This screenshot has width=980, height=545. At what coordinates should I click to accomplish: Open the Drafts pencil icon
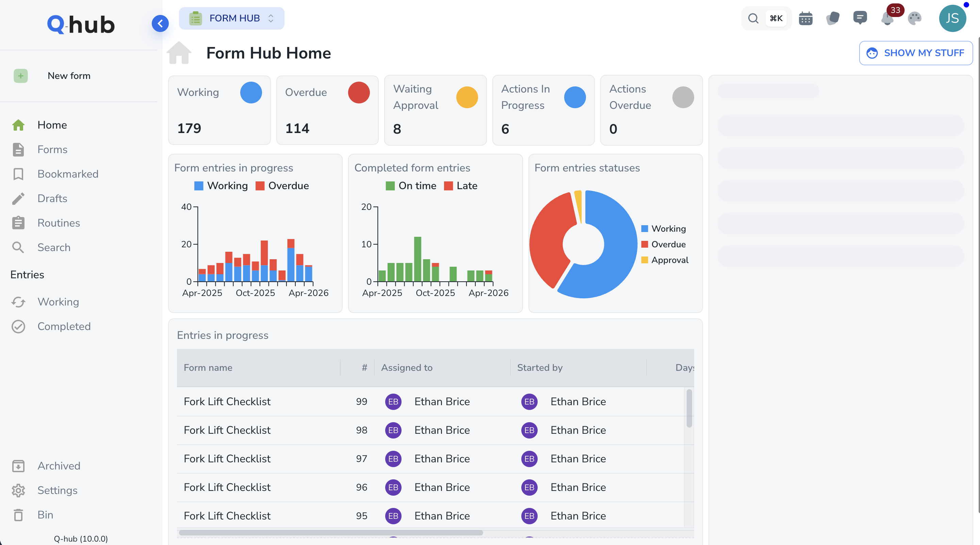(x=18, y=198)
